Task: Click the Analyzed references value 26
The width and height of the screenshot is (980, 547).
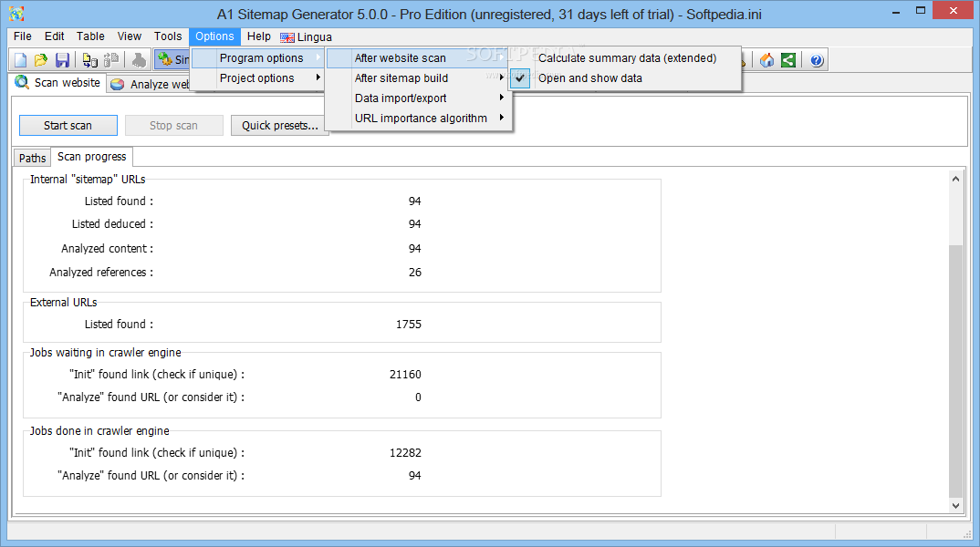Action: coord(415,273)
